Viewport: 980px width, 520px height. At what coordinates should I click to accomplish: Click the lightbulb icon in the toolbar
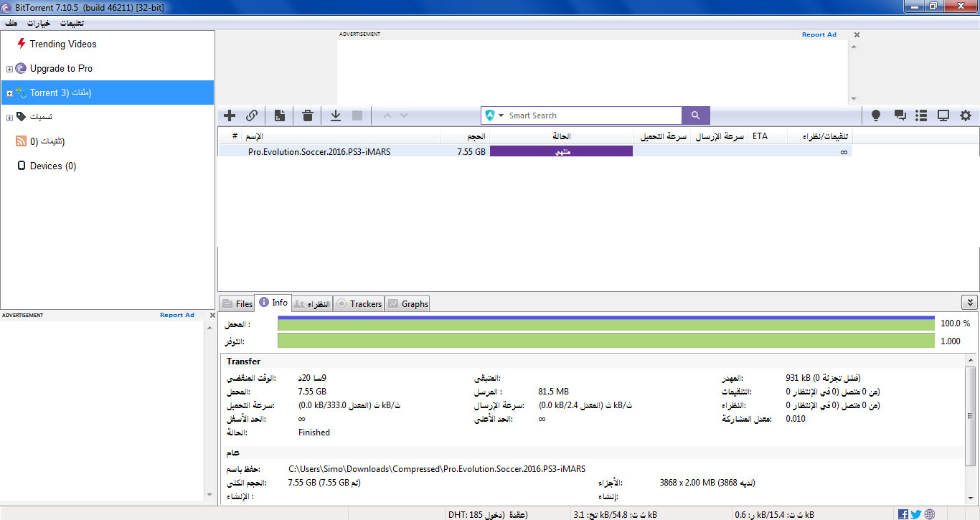876,115
